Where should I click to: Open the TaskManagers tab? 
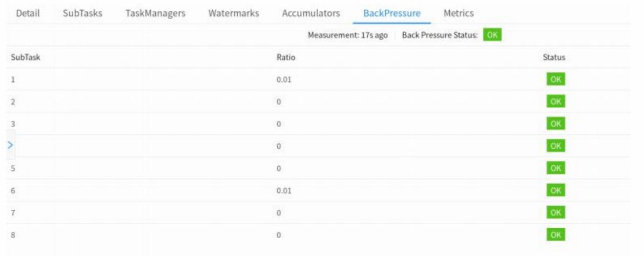[156, 13]
